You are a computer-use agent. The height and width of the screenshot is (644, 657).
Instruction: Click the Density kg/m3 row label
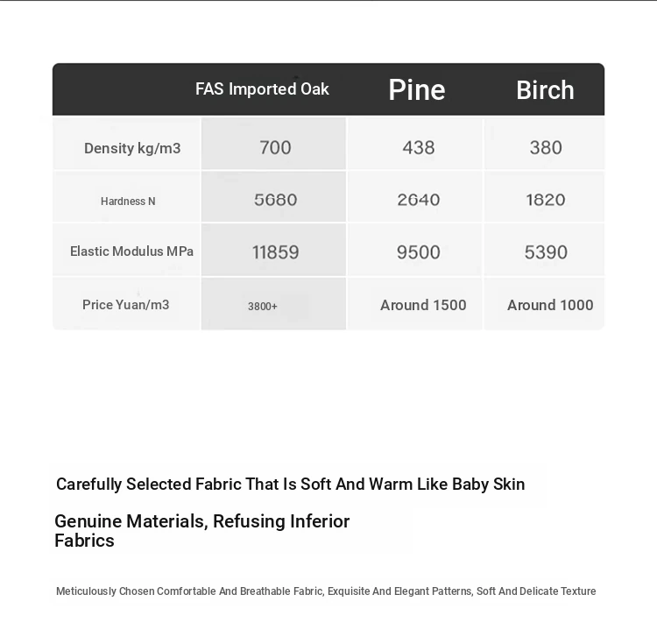pyautogui.click(x=132, y=148)
